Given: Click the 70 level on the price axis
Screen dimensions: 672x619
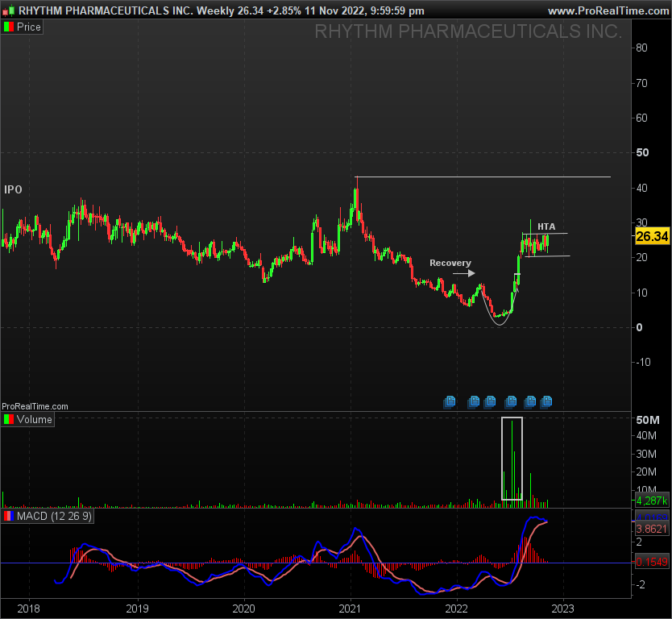Looking at the screenshot, I should [641, 83].
